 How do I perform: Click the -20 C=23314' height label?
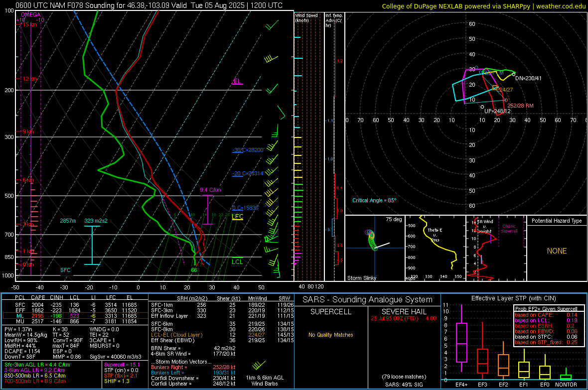(x=248, y=173)
